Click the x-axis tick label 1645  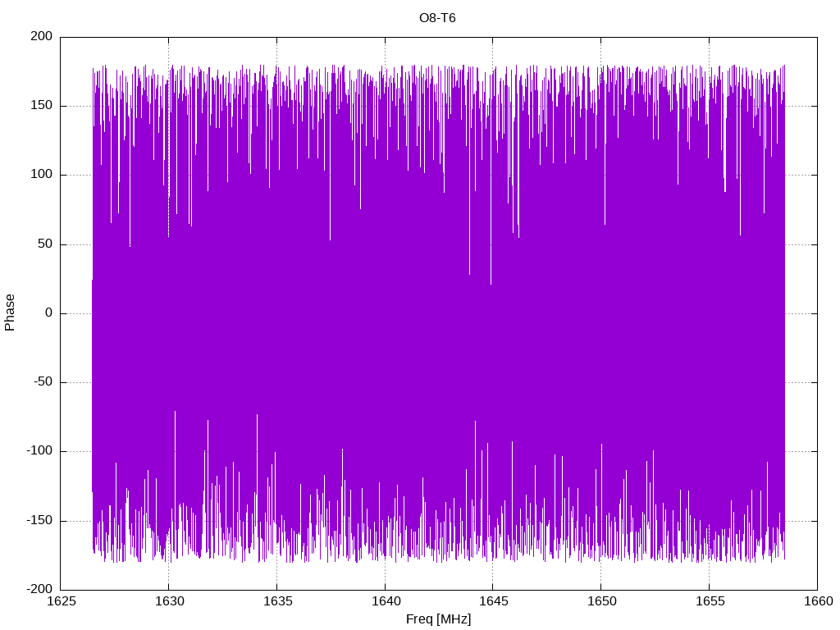493,601
